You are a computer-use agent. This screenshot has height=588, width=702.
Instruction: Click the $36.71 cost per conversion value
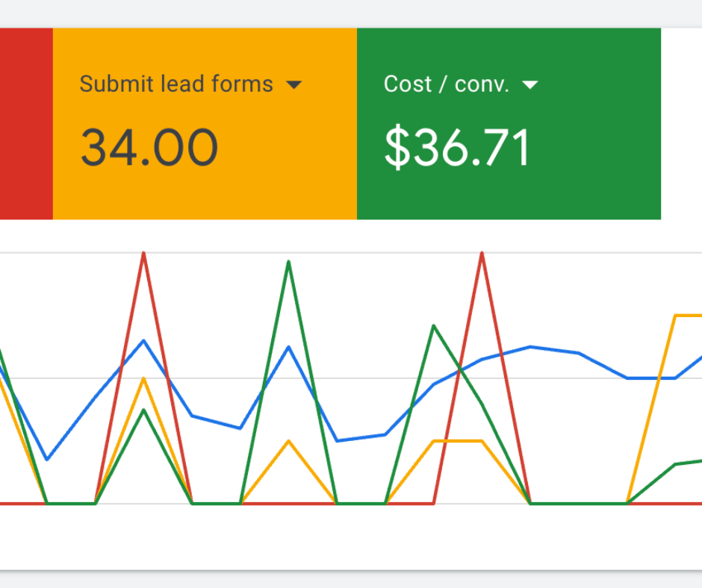coord(457,147)
